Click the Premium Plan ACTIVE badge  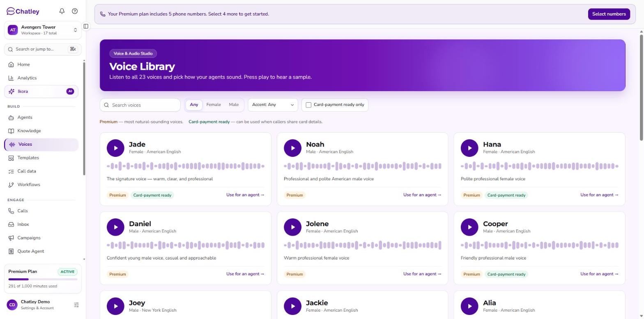pyautogui.click(x=67, y=272)
